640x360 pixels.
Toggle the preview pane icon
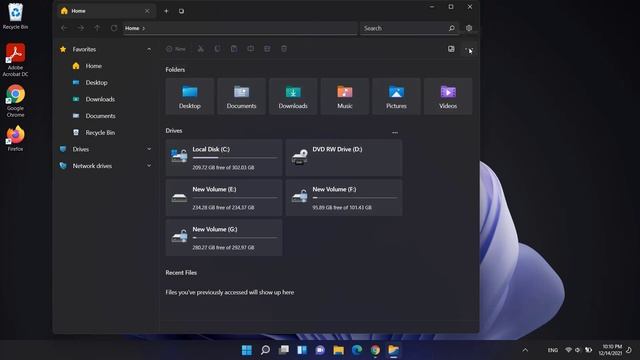[x=451, y=49]
